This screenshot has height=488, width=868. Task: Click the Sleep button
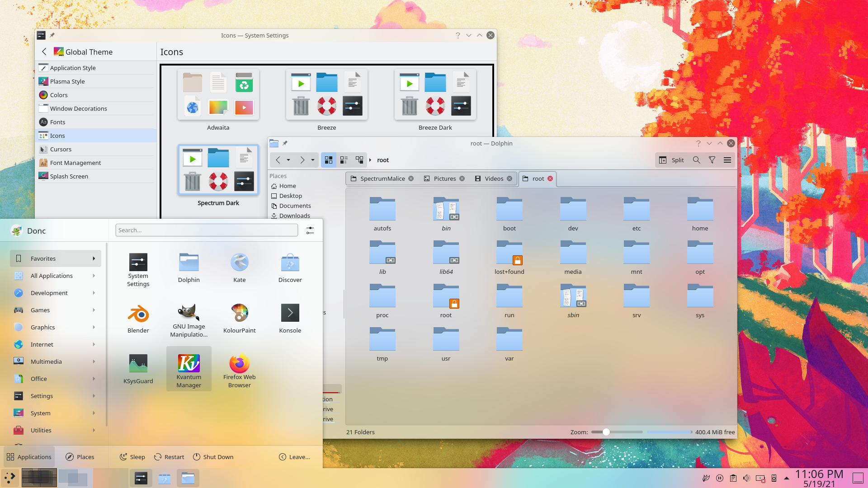click(132, 457)
